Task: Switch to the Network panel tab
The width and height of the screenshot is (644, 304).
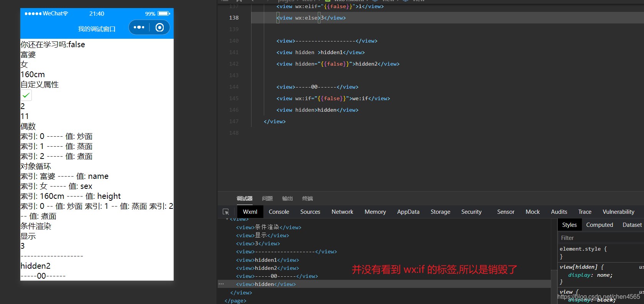Action: 342,212
